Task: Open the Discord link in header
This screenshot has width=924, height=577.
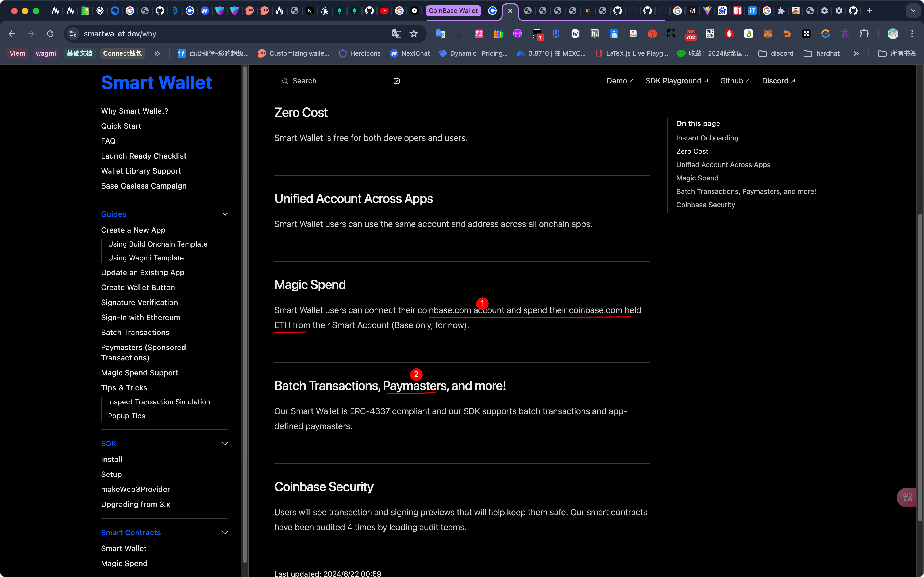Action: pos(779,81)
